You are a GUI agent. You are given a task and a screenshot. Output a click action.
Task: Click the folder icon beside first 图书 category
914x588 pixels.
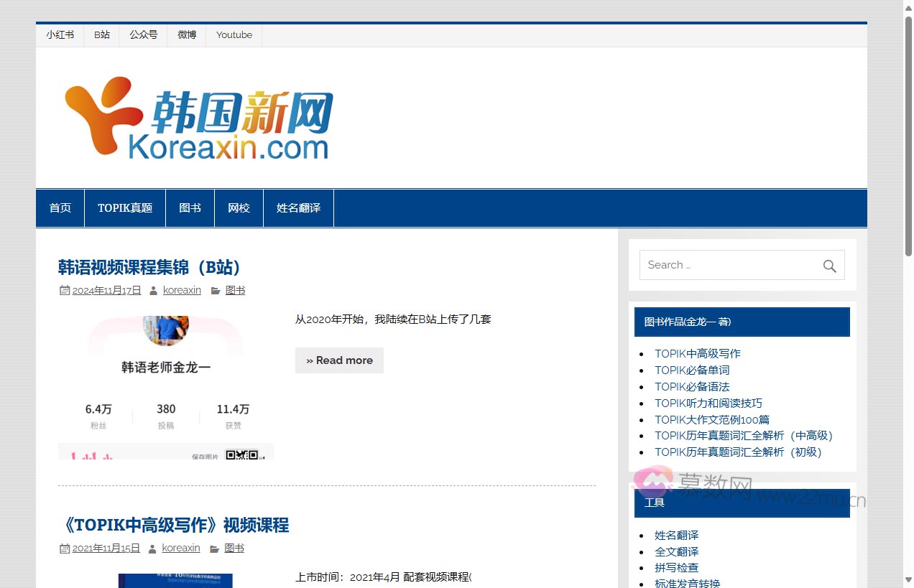(x=216, y=291)
